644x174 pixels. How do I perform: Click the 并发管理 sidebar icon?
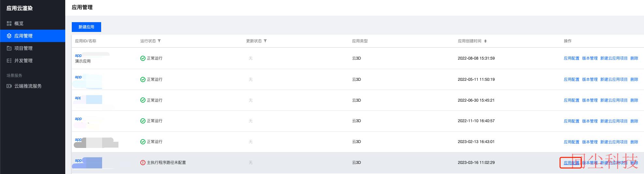[x=9, y=61]
